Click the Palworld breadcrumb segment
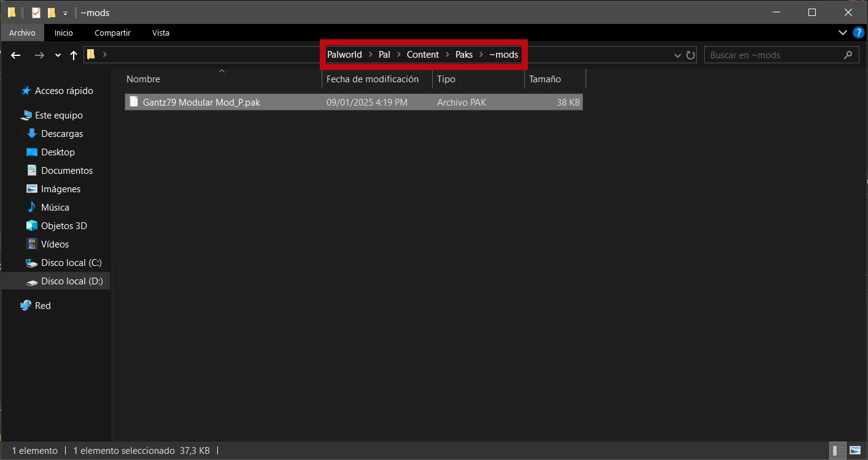Viewport: 868px width, 460px height. (x=344, y=54)
